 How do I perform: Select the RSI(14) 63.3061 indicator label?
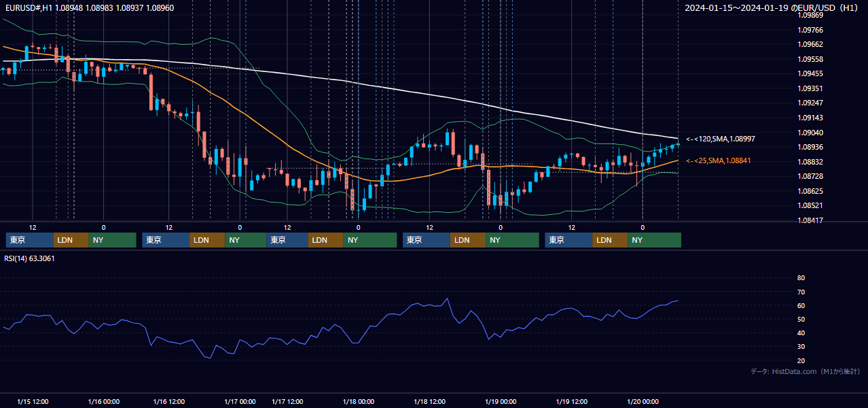(x=30, y=258)
